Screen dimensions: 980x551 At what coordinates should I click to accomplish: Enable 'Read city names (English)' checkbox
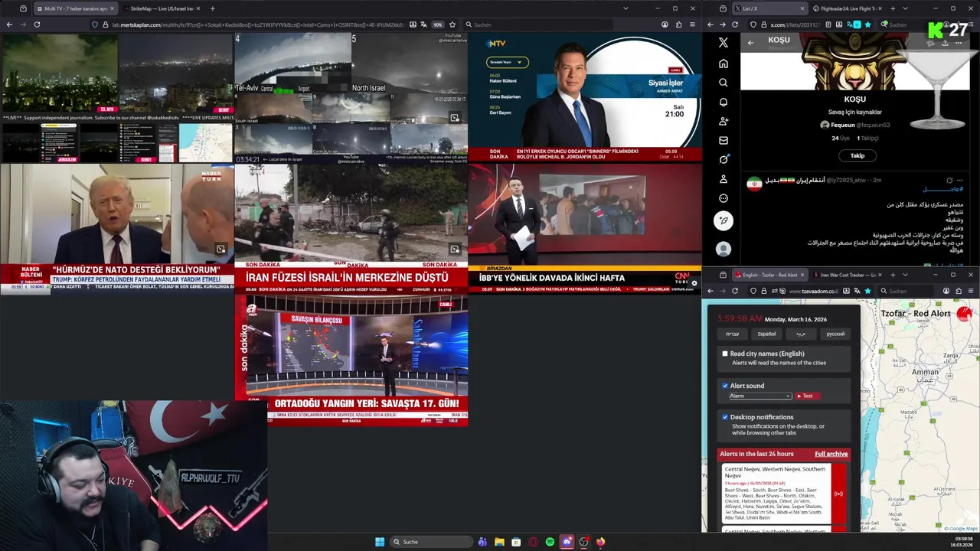click(725, 354)
